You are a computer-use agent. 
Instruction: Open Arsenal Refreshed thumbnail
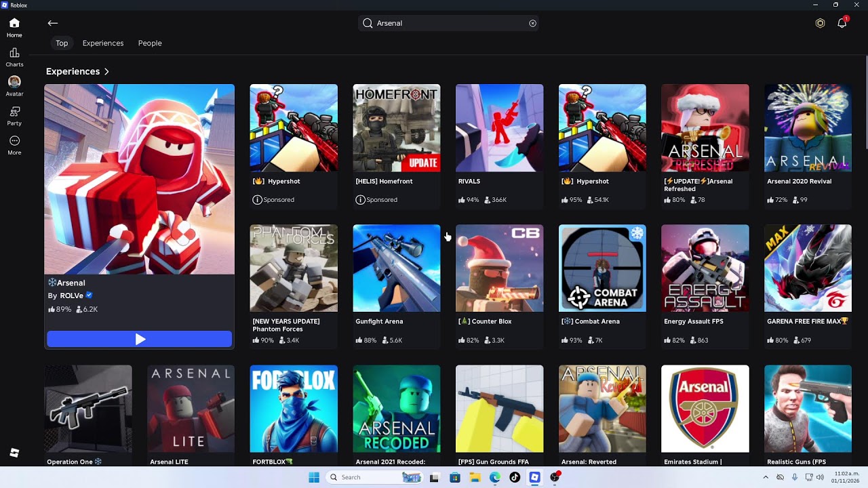pos(705,128)
